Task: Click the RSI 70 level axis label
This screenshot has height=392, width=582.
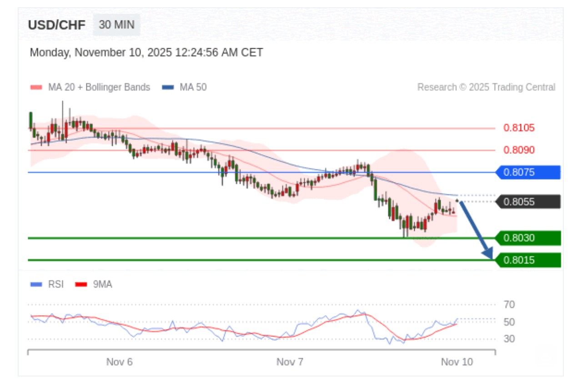Action: click(509, 305)
